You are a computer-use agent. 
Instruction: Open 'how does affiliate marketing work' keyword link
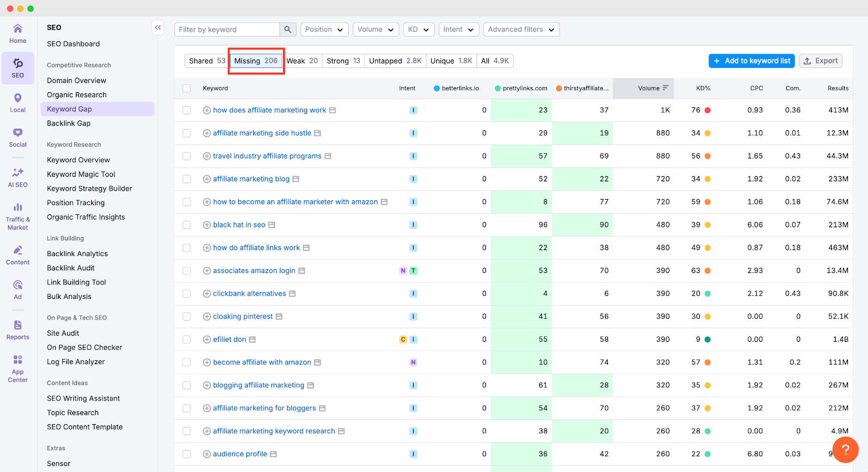[x=269, y=110]
